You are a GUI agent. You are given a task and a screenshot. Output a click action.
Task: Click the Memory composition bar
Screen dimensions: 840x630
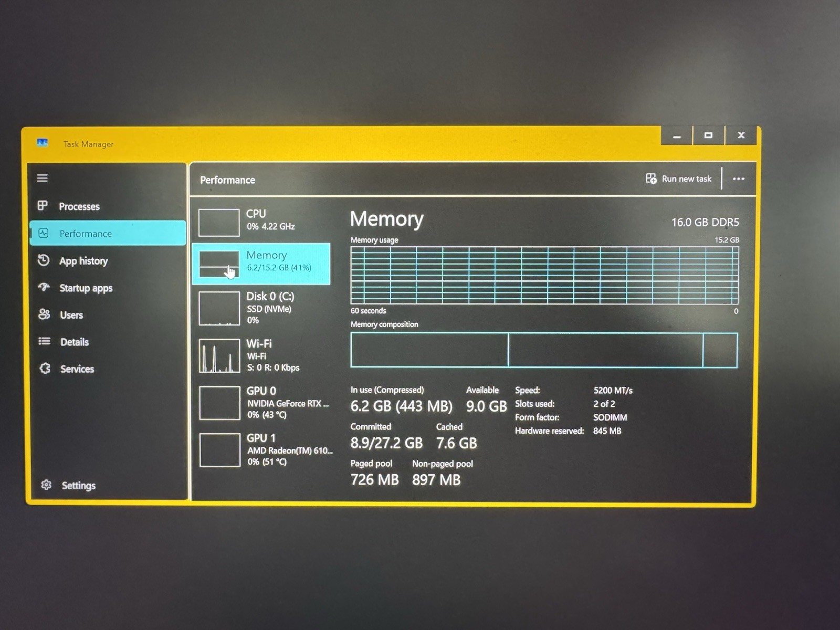pyautogui.click(x=544, y=350)
